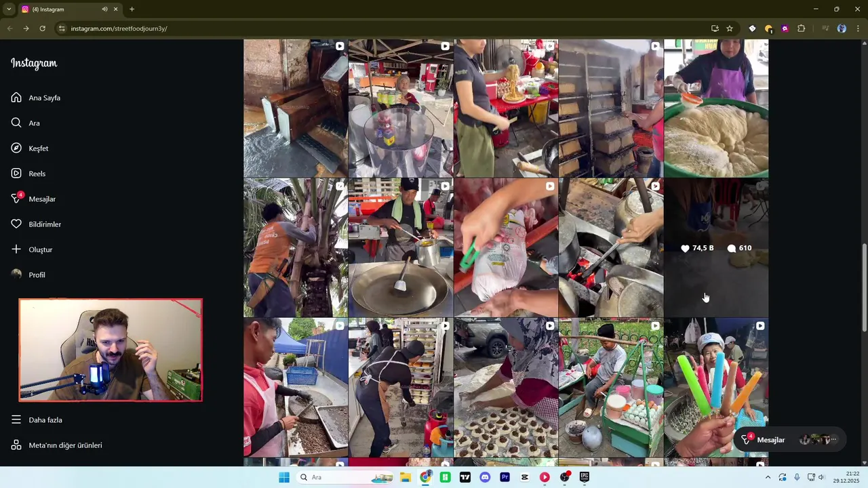Open CapCut from the taskbar

click(x=525, y=477)
